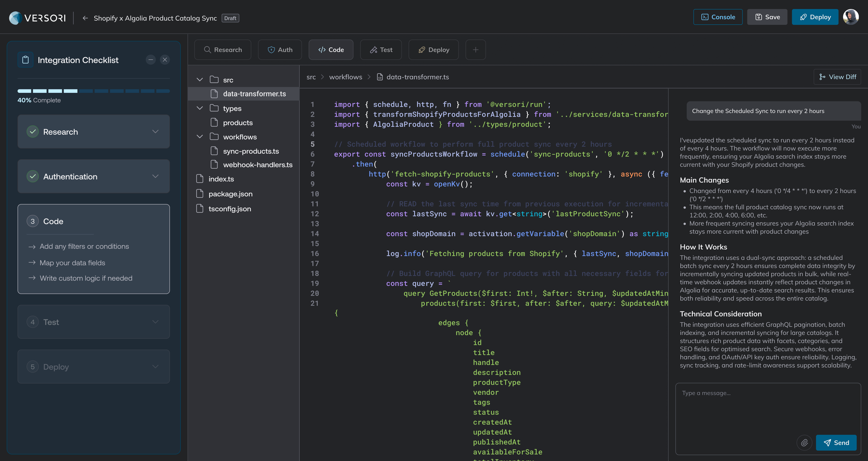Open the Console
Viewport: 868px width, 461px height.
[x=718, y=17]
